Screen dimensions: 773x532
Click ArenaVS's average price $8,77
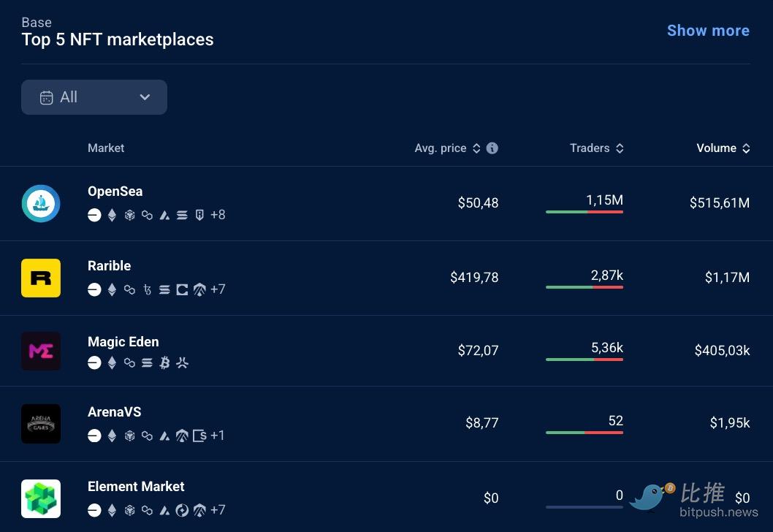click(x=481, y=422)
